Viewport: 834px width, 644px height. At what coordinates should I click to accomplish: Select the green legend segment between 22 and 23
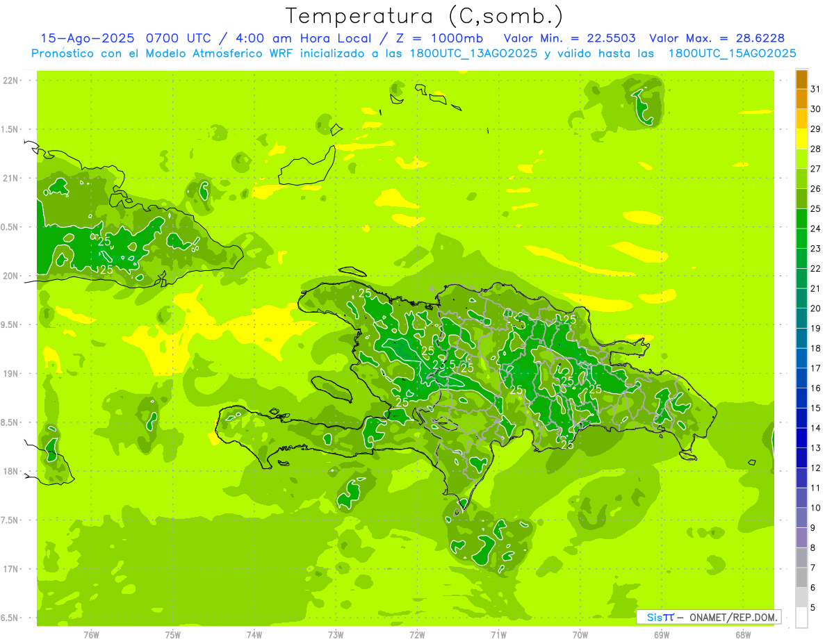(801, 259)
